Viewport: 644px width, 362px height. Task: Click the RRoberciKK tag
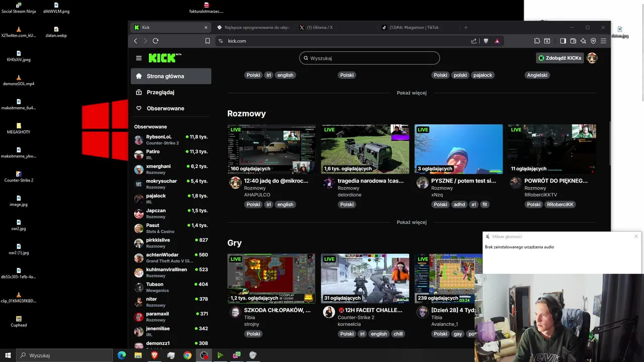point(560,205)
